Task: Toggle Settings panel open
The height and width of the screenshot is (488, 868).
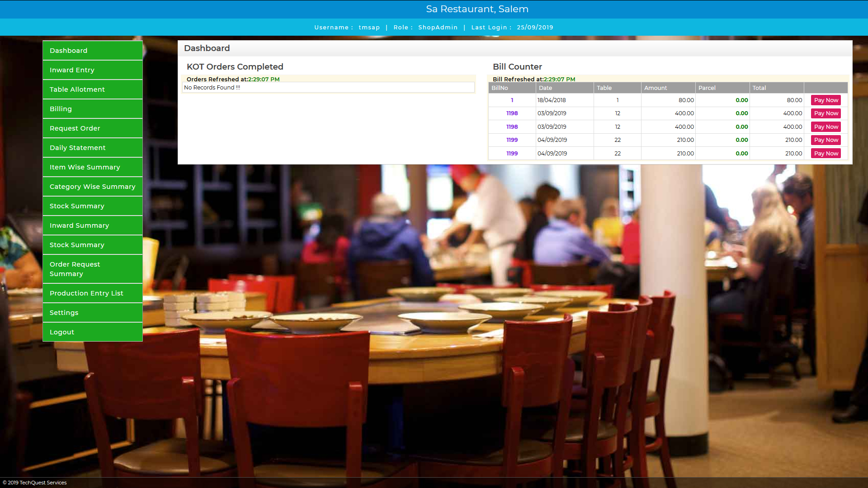Action: 92,312
